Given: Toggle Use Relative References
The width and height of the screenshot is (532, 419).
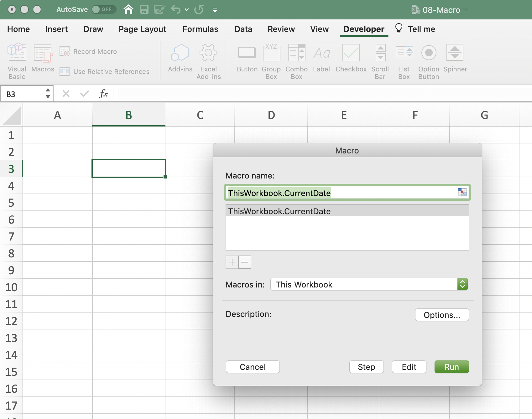Looking at the screenshot, I should click(105, 72).
